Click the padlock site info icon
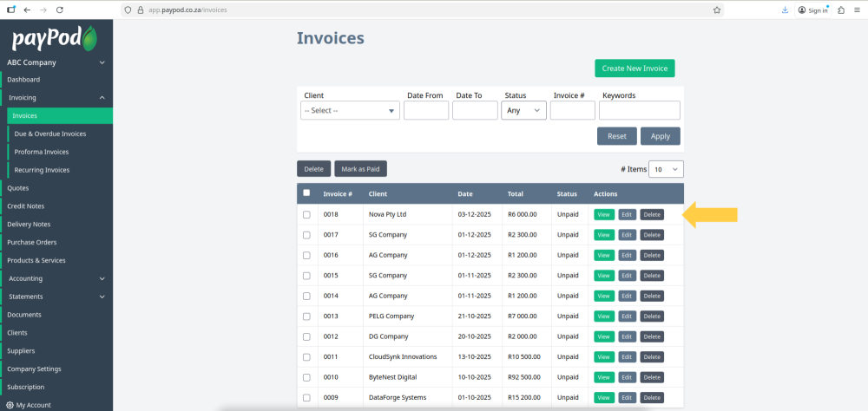 click(140, 10)
